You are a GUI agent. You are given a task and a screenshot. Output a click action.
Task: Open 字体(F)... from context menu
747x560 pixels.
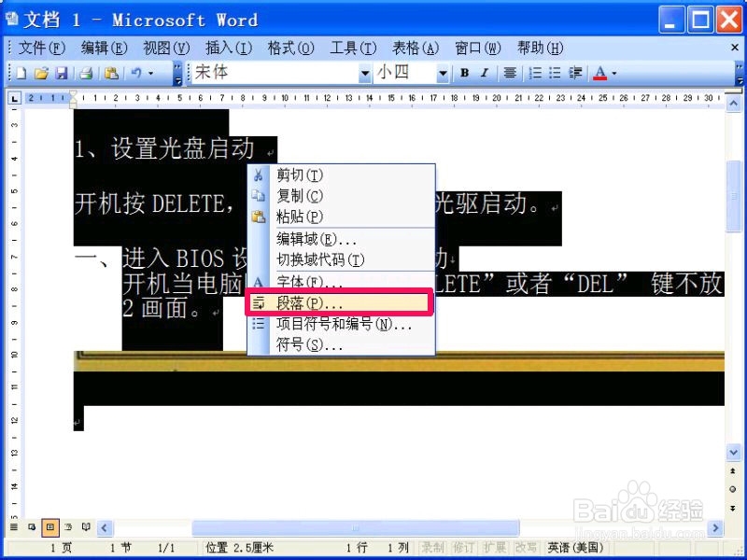pyautogui.click(x=341, y=282)
